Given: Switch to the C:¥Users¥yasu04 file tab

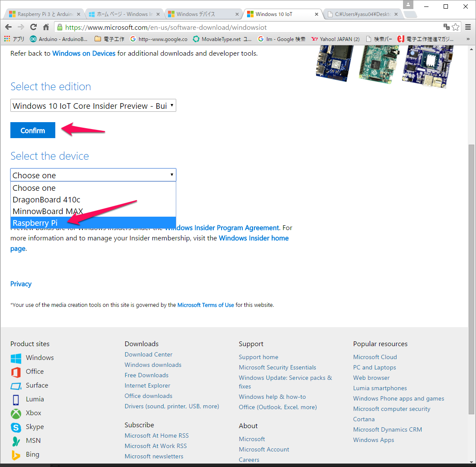Looking at the screenshot, I should coord(363,14).
